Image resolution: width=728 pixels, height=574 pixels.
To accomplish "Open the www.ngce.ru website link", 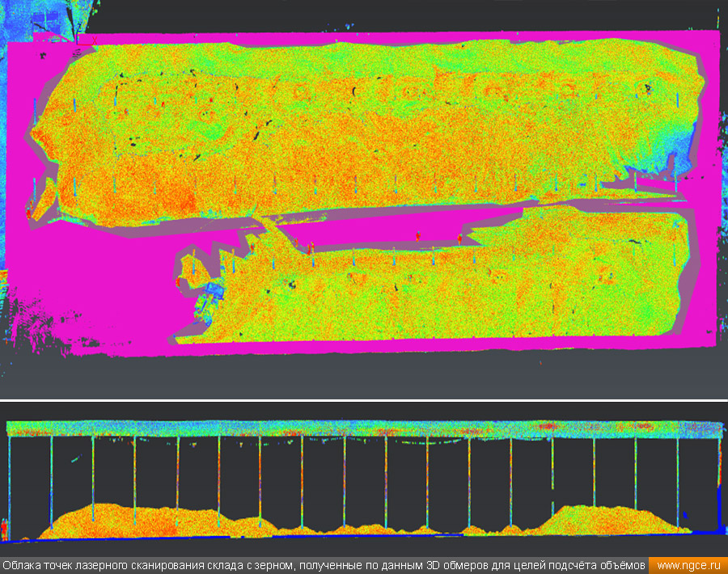I will [x=686, y=564].
